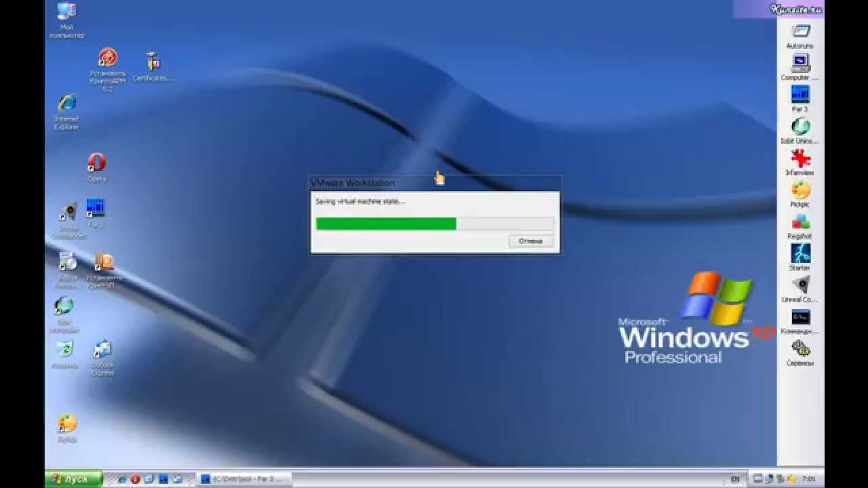The image size is (868, 488).
Task: Open the Internet Explorer desktop icon
Action: 66,112
